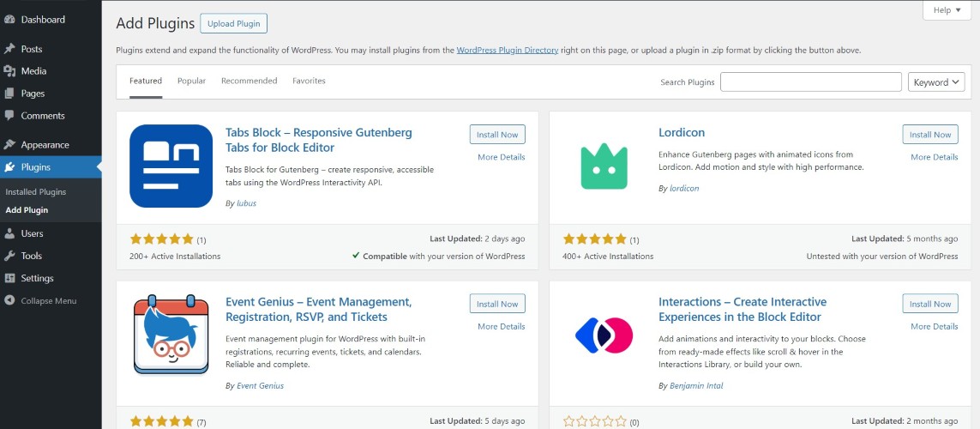The height and width of the screenshot is (429, 980).
Task: Click the Settings sidebar icon
Action: (9, 278)
